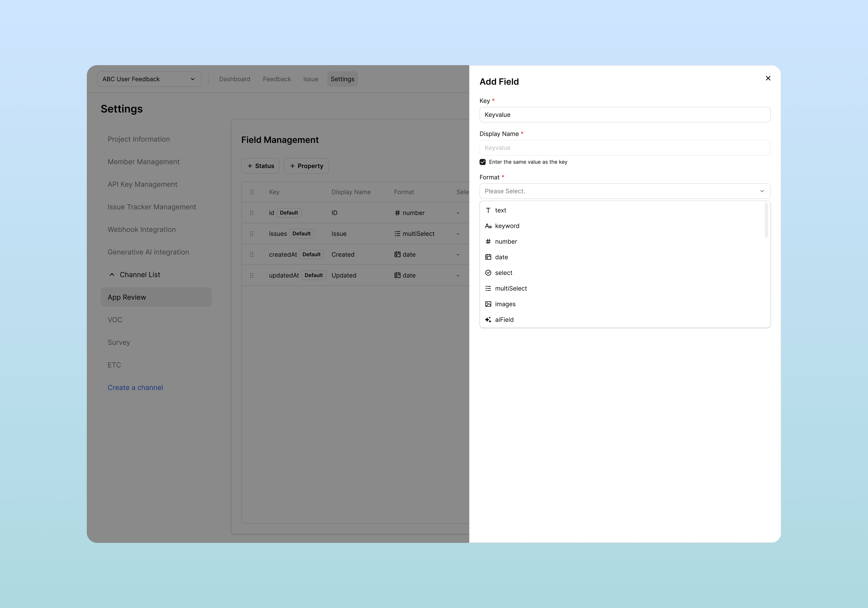The height and width of the screenshot is (608, 868).
Task: Open the Format 'Please Select.' dropdown
Action: (625, 191)
